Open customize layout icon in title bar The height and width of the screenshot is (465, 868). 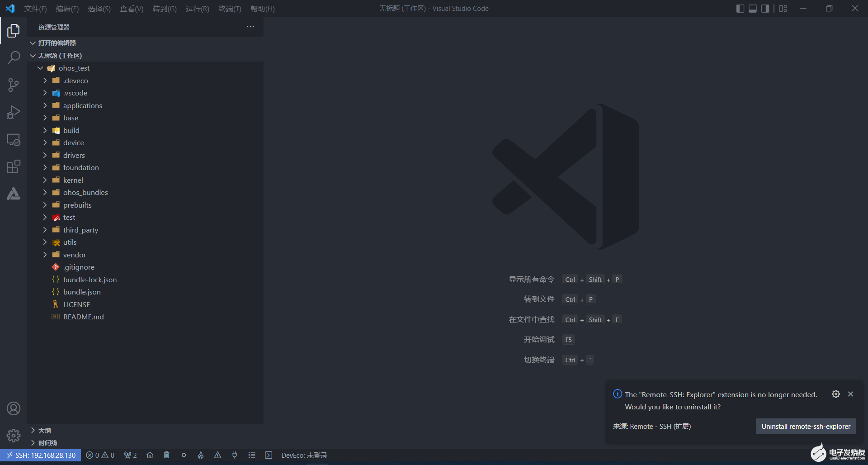click(x=783, y=9)
